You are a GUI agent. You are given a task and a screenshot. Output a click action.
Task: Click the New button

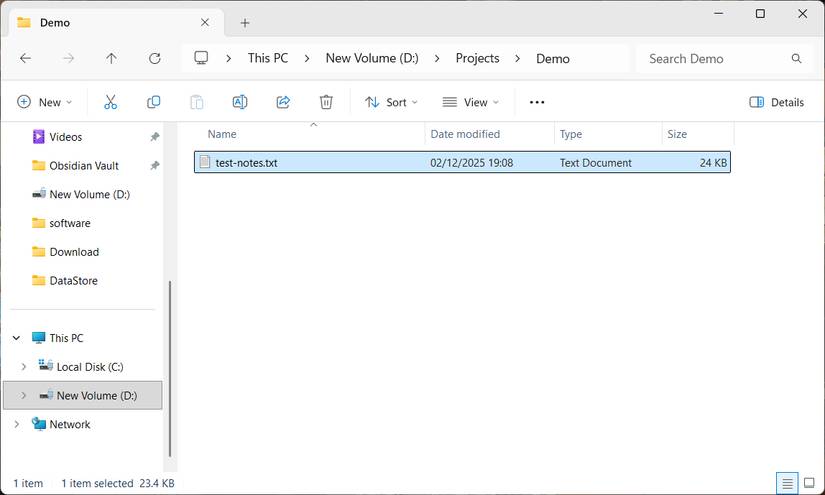[45, 102]
